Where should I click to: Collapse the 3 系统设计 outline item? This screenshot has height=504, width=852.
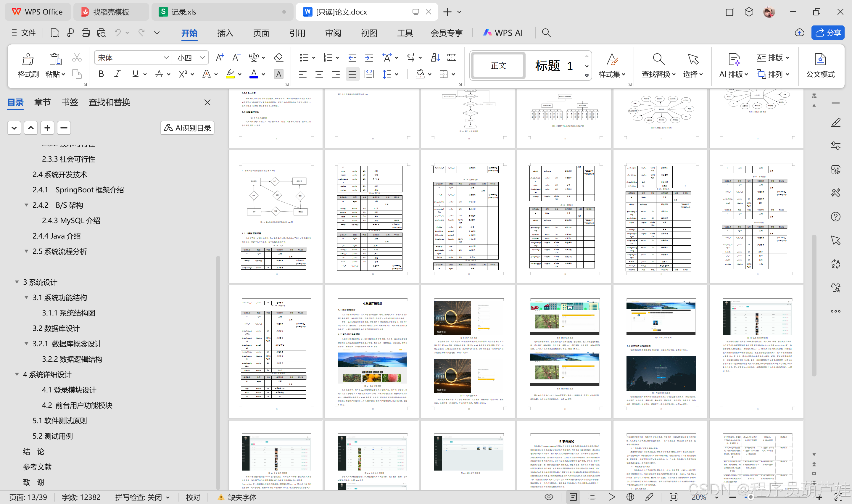click(17, 282)
